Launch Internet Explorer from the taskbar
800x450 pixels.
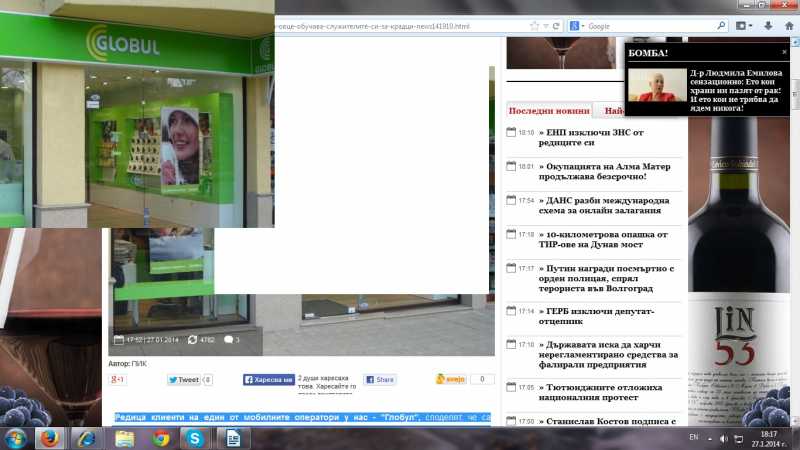coord(87,439)
